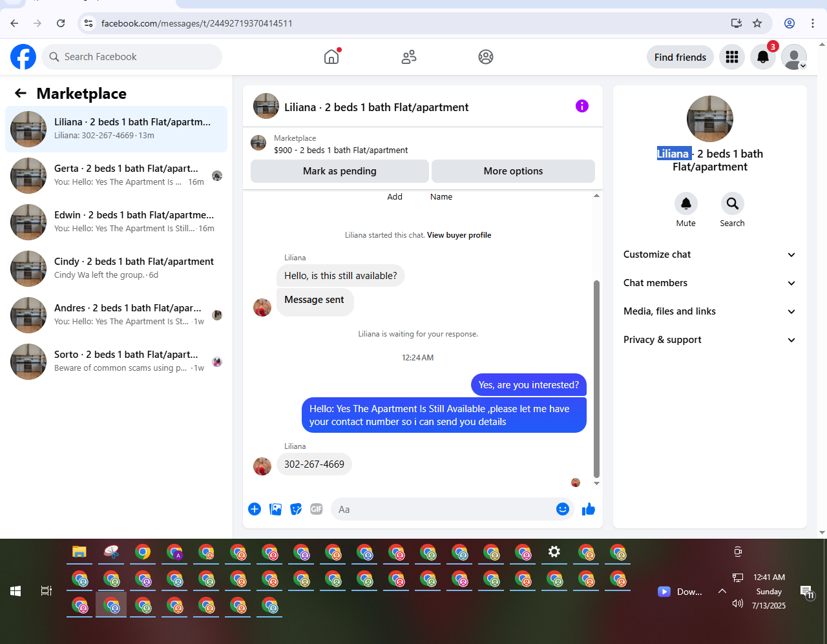Open Liliana conversation in list

[116, 129]
